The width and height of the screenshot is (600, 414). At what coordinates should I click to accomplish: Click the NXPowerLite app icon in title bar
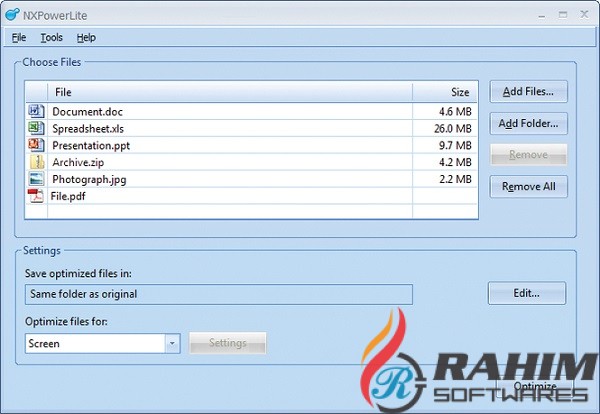point(12,15)
